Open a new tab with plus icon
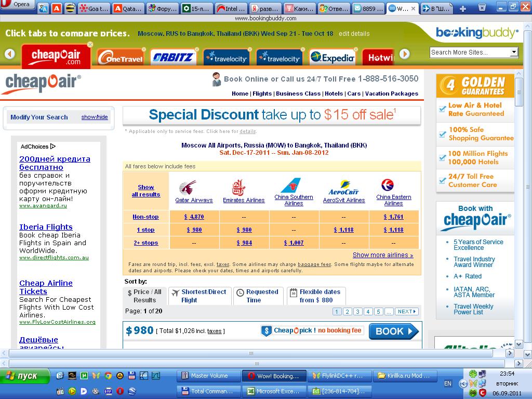The width and height of the screenshot is (532, 399). pos(462,8)
